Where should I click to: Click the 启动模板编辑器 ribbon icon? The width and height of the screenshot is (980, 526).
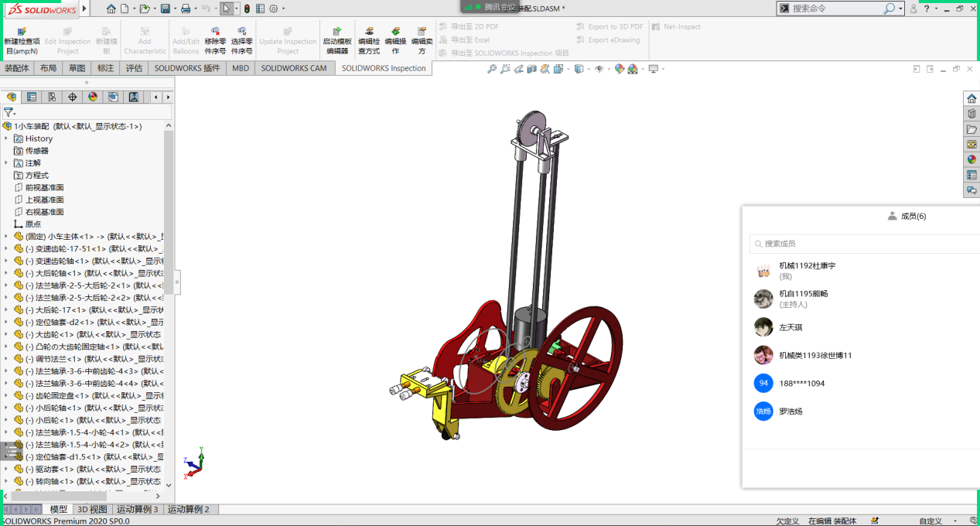pyautogui.click(x=337, y=32)
